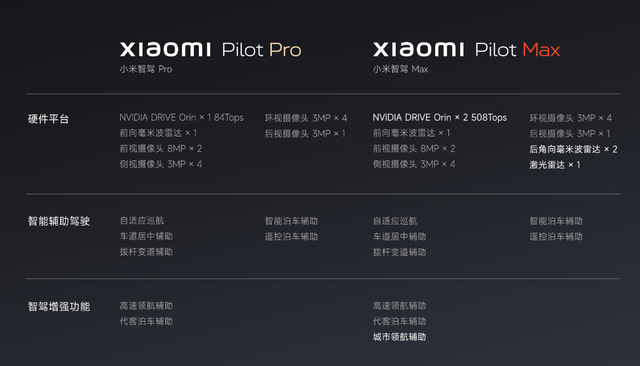Click 自适应巡航 in the Pro column

coord(142,221)
